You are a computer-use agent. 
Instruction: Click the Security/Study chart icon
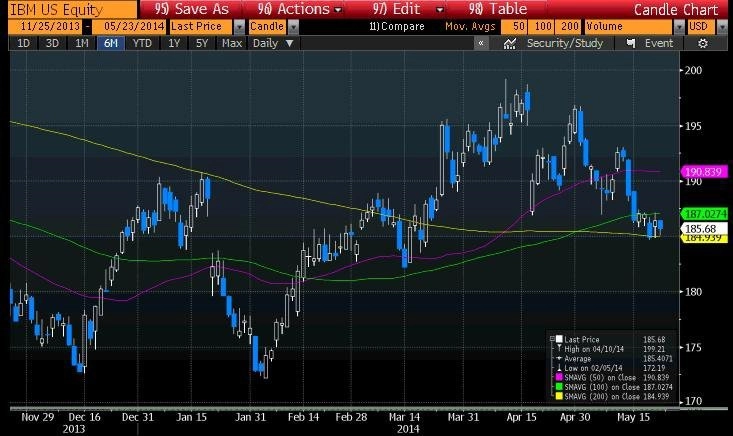pos(510,43)
